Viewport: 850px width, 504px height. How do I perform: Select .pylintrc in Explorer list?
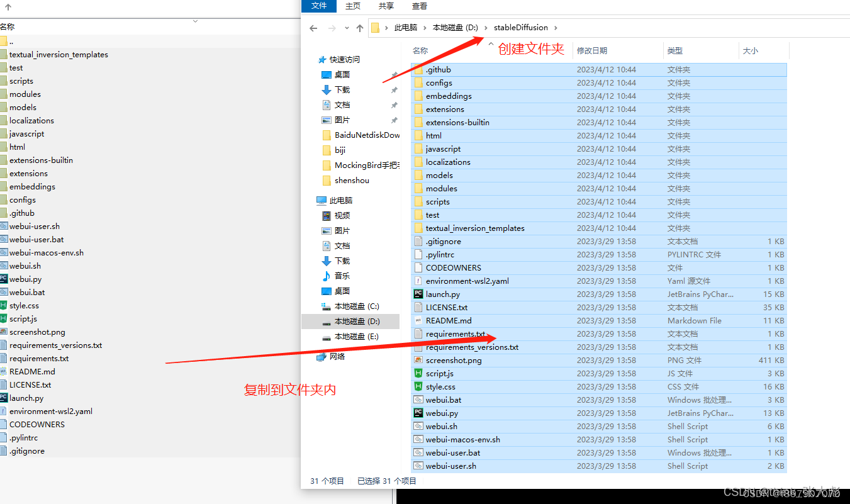point(599,254)
